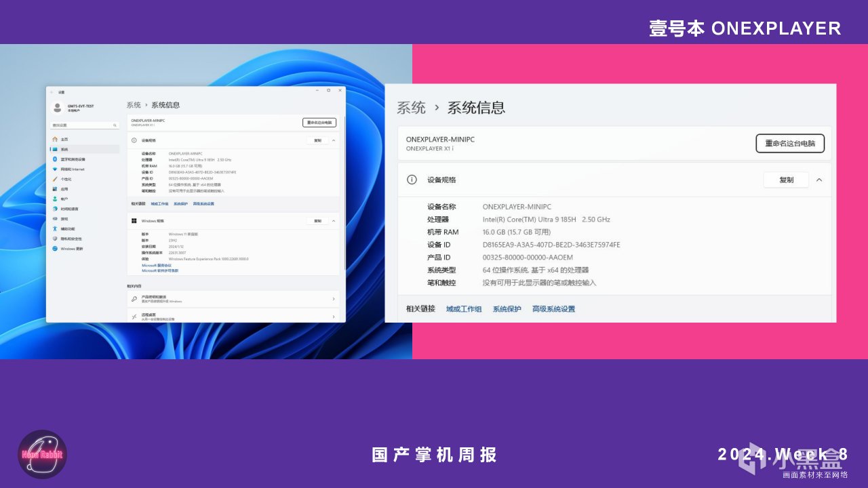This screenshot has width=868, height=488.
Task: Collapse 设备规格 section in the small Settings window
Action: 334,140
